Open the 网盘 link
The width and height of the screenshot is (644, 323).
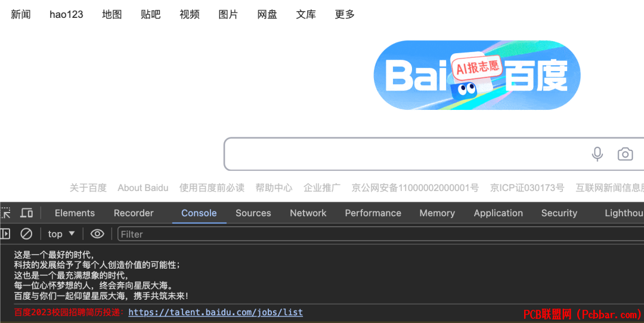pyautogui.click(x=267, y=14)
